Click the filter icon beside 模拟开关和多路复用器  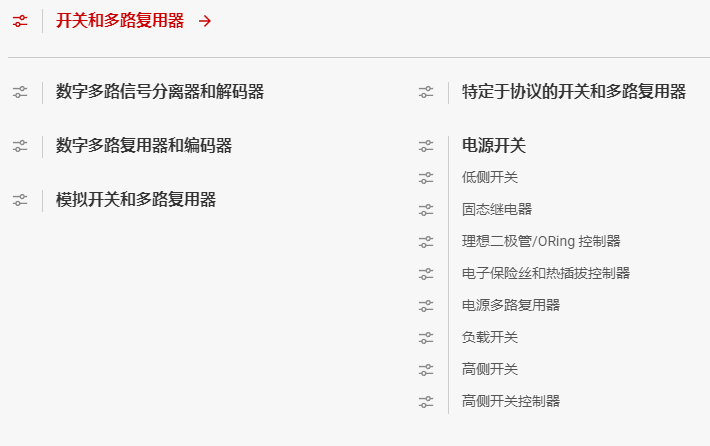pos(20,200)
